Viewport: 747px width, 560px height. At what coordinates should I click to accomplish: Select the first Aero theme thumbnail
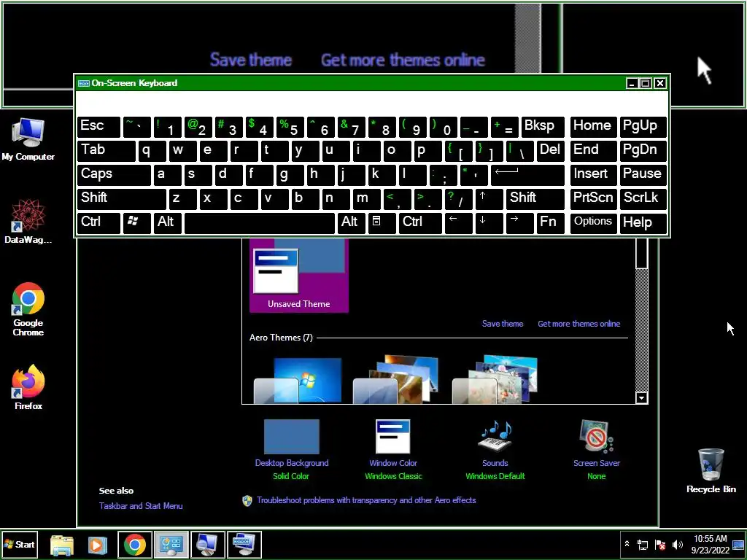click(298, 380)
